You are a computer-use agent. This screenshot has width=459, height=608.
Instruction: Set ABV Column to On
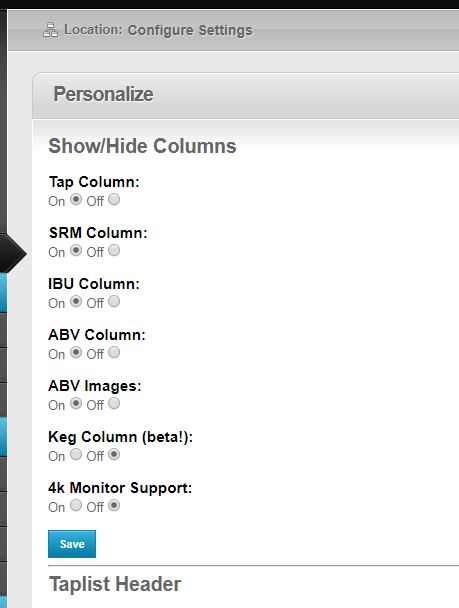(76, 352)
